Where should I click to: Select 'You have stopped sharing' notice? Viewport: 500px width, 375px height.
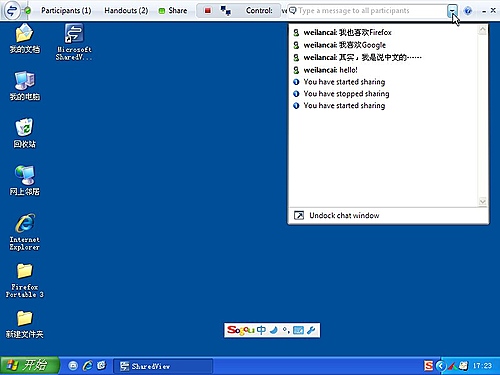coord(341,94)
